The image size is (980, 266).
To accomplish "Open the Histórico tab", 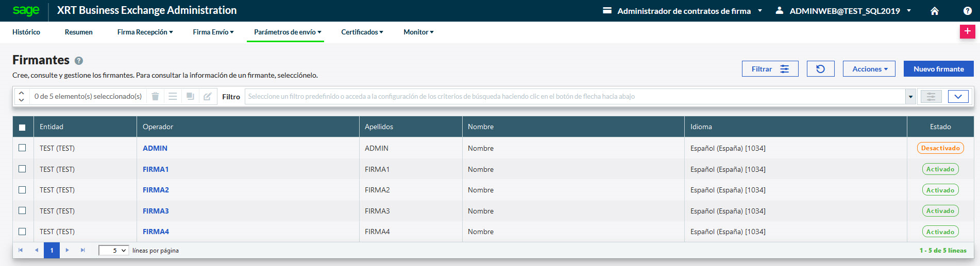I will 26,32.
